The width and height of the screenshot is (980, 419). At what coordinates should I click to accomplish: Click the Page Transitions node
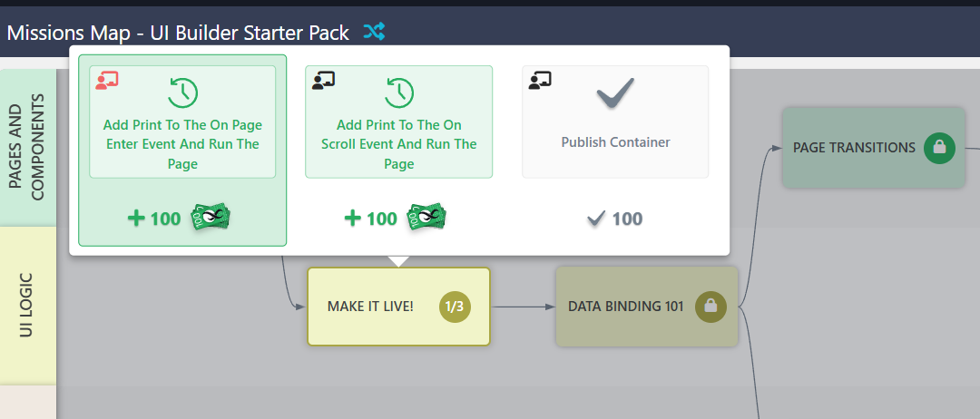853,148
